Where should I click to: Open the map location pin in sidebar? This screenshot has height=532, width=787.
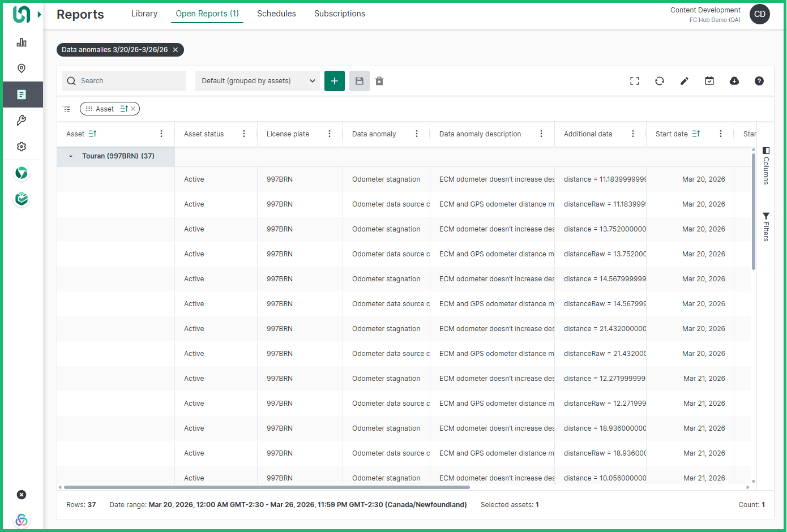click(x=22, y=68)
